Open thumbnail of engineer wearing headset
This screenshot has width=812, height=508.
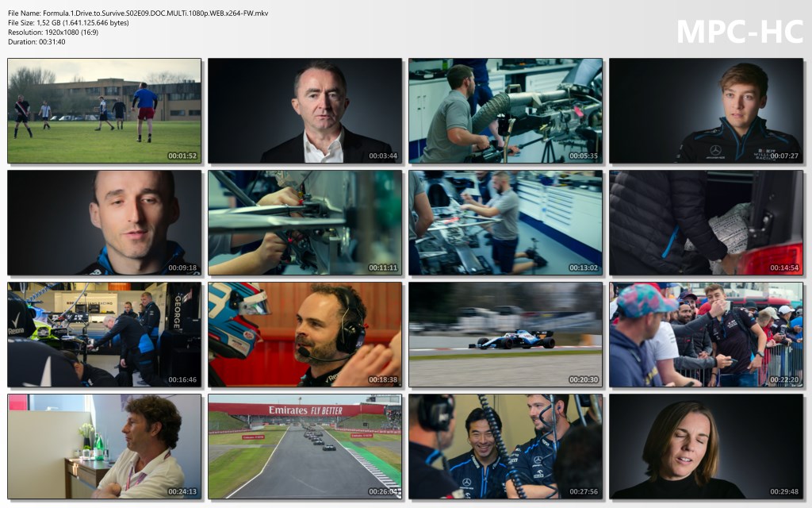coord(304,334)
